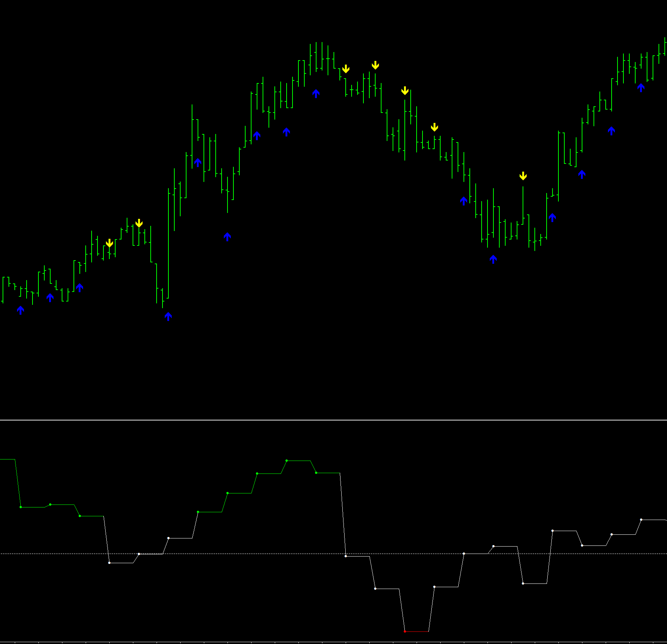This screenshot has width=667, height=644.
Task: Click the rightmost green indicator dot
Action: pos(316,473)
